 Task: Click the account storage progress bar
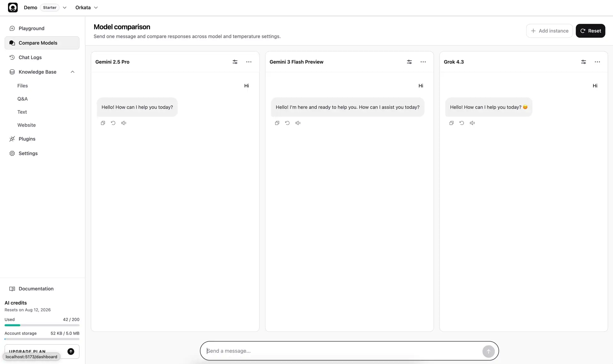coord(42,339)
